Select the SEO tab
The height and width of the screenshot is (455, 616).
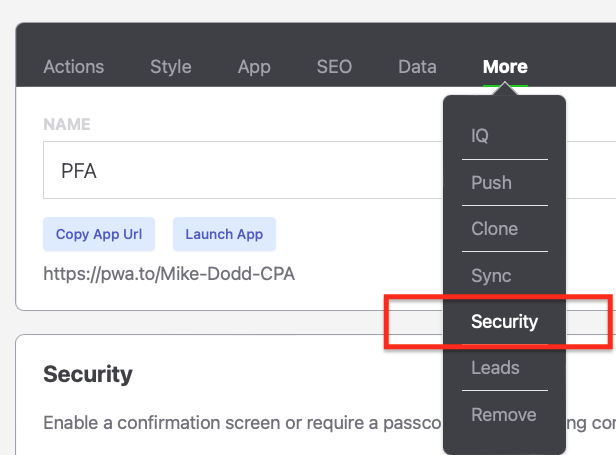pyautogui.click(x=334, y=67)
